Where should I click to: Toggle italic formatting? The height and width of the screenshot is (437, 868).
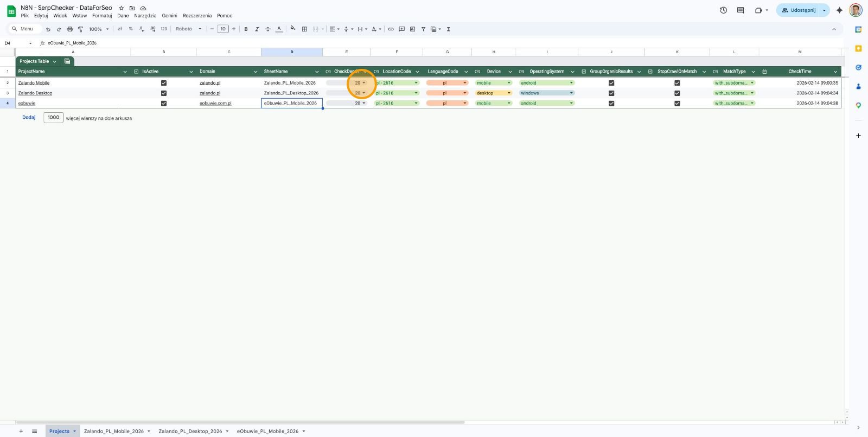point(257,29)
